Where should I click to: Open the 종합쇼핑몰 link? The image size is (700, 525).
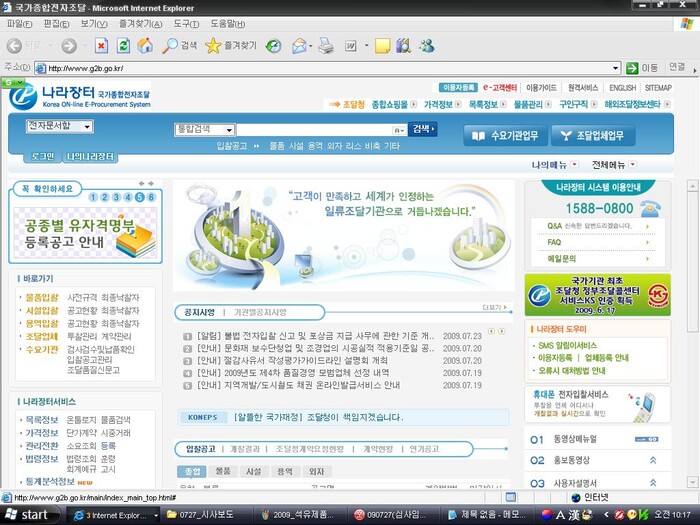tap(390, 104)
